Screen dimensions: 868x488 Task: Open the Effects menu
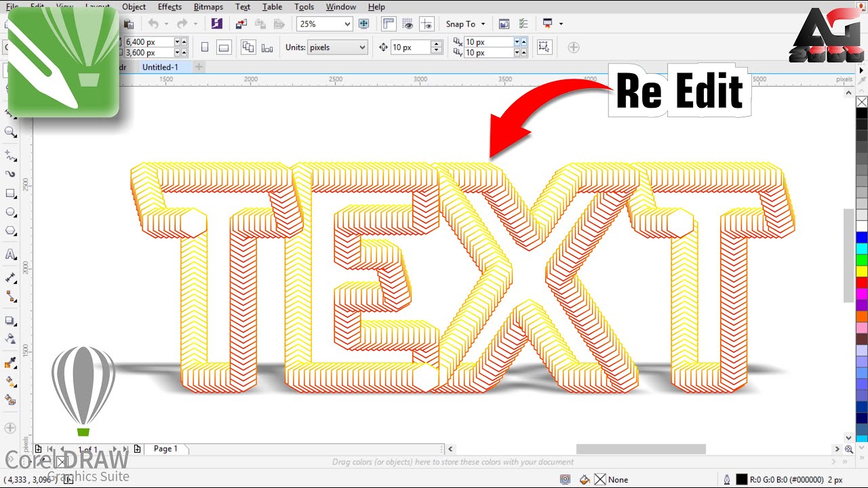coord(170,7)
